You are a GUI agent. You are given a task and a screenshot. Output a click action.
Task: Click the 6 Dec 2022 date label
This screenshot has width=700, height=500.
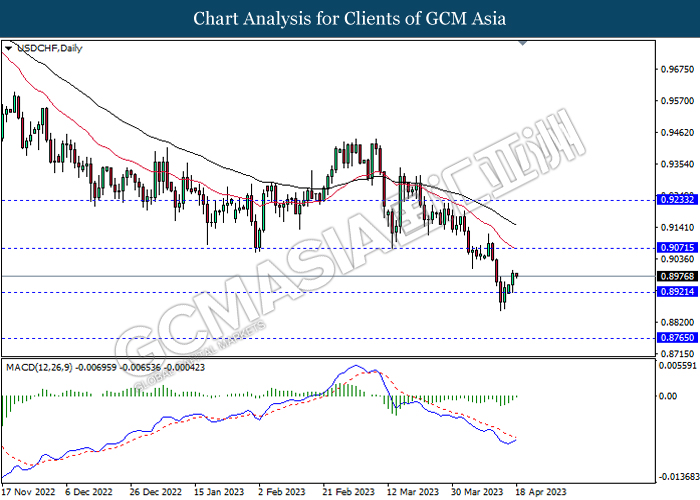pyautogui.click(x=88, y=492)
